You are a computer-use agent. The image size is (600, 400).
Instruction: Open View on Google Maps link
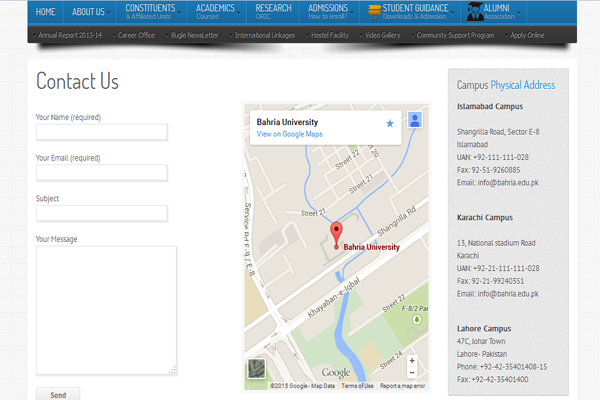[289, 134]
